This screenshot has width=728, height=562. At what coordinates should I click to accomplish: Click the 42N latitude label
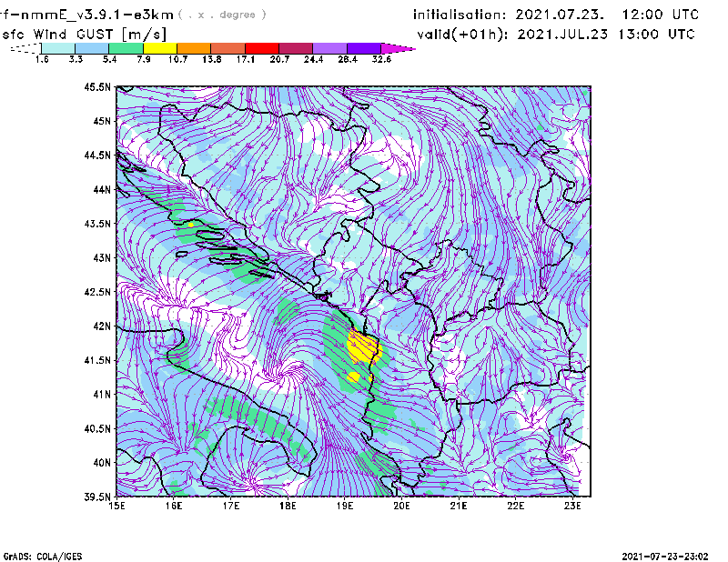point(102,326)
